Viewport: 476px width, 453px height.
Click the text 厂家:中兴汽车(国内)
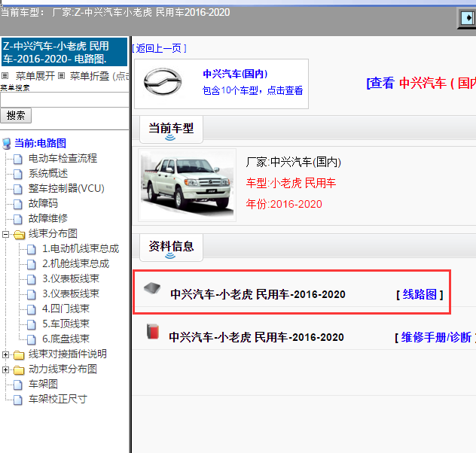[x=293, y=163]
